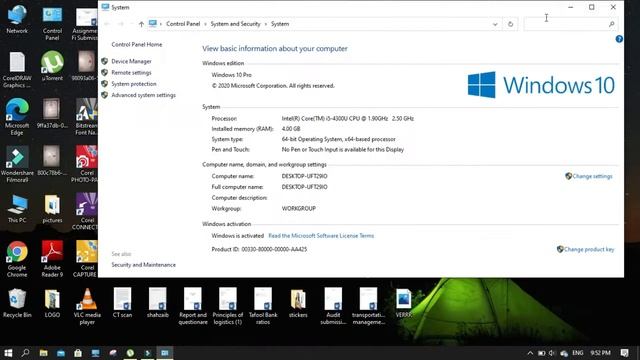The image size is (640, 360).
Task: Select the Tafool Bank ratios document icon
Action: (x=263, y=306)
